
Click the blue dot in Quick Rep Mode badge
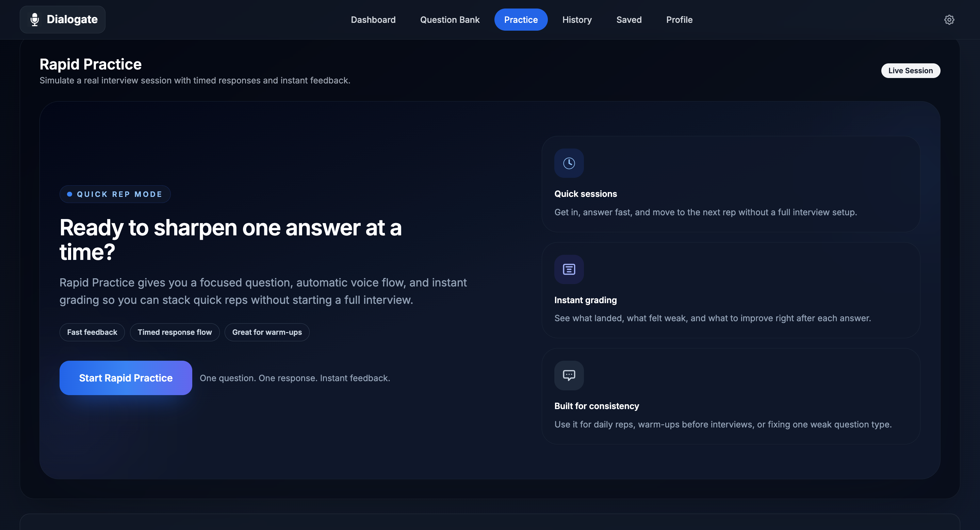70,194
